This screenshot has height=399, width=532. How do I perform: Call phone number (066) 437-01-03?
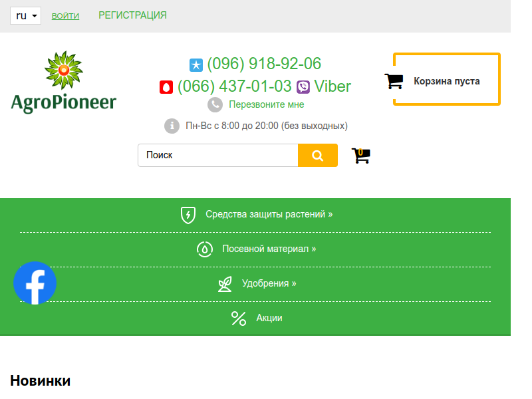235,86
